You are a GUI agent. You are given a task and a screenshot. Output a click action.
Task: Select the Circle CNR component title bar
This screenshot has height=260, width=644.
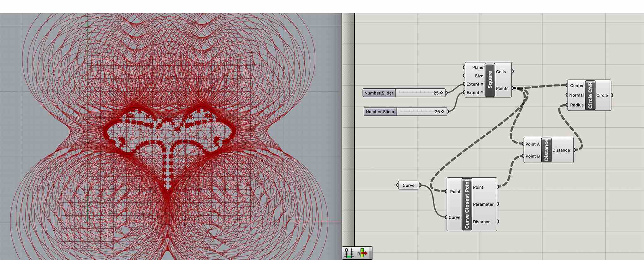pyautogui.click(x=590, y=95)
